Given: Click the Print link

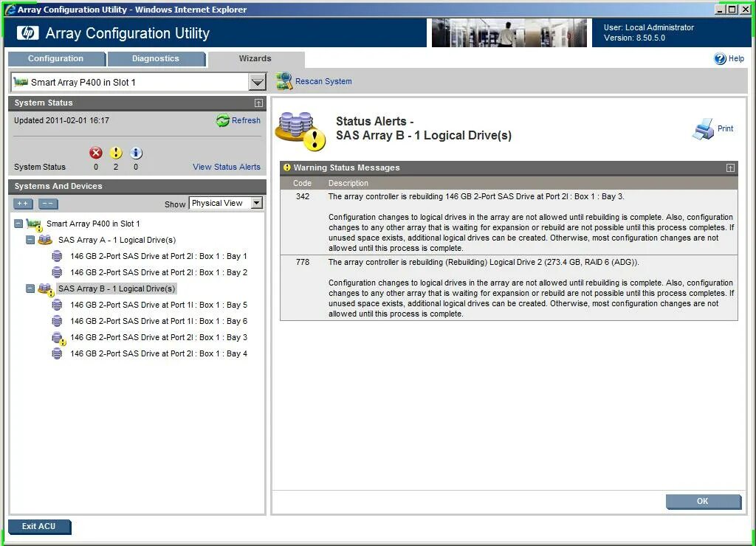Looking at the screenshot, I should coord(725,128).
